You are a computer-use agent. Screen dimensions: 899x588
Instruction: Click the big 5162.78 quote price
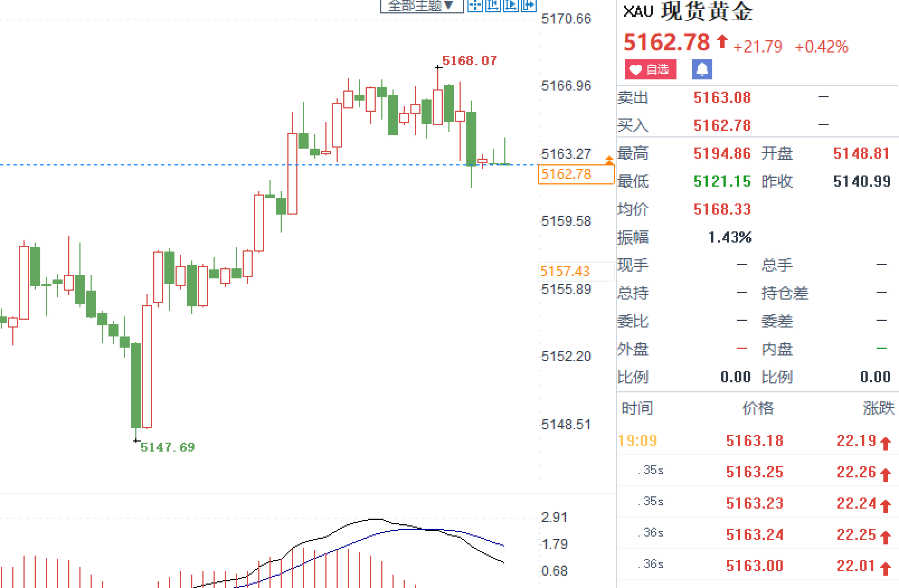pos(666,42)
